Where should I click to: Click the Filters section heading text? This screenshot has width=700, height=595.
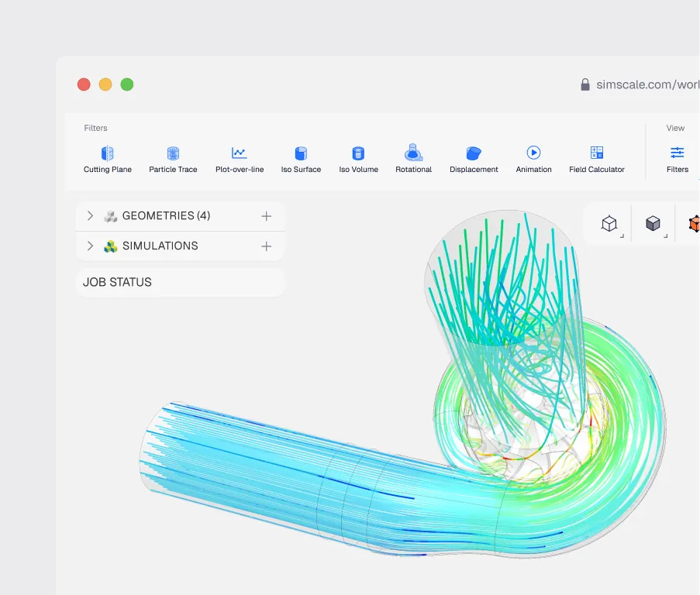coord(95,128)
